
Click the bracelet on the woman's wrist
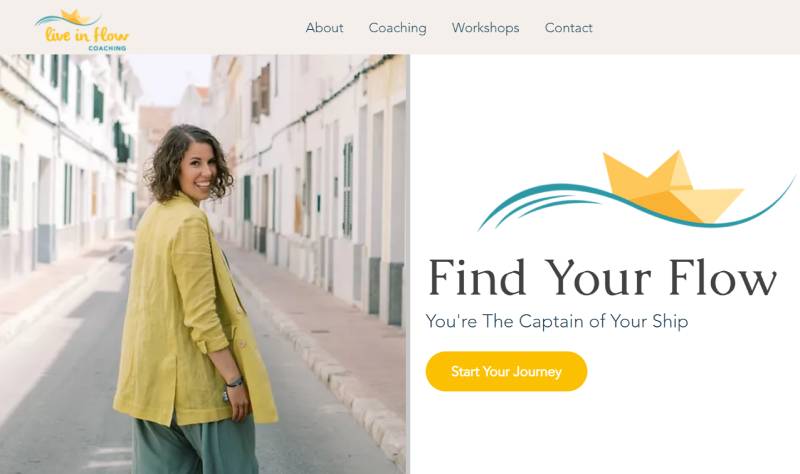pyautogui.click(x=234, y=382)
